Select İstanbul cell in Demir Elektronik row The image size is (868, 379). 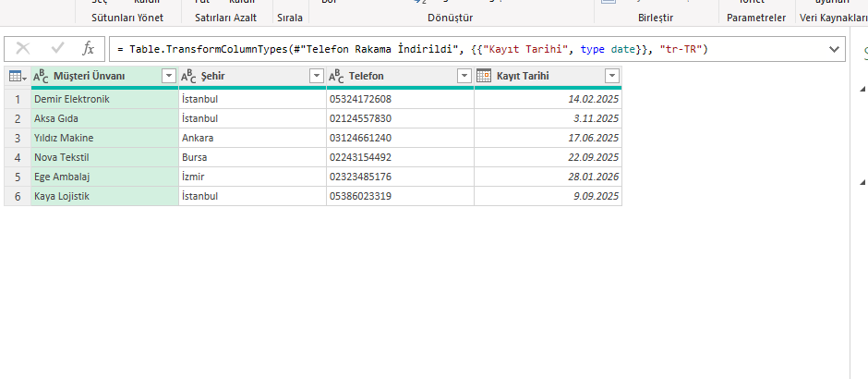tap(252, 99)
